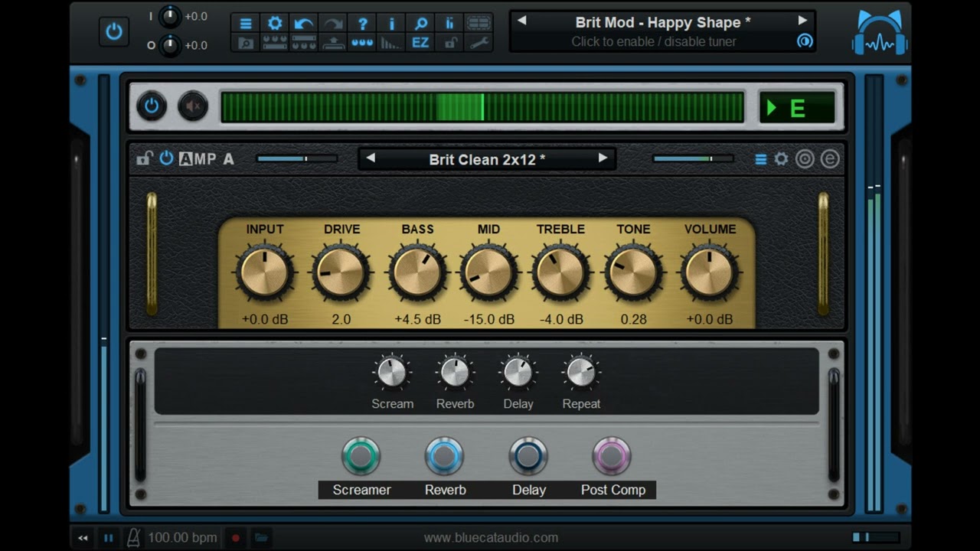Screen dimensions: 980x551
Task: Click the three-knobs icon in toolbar
Action: (362, 43)
